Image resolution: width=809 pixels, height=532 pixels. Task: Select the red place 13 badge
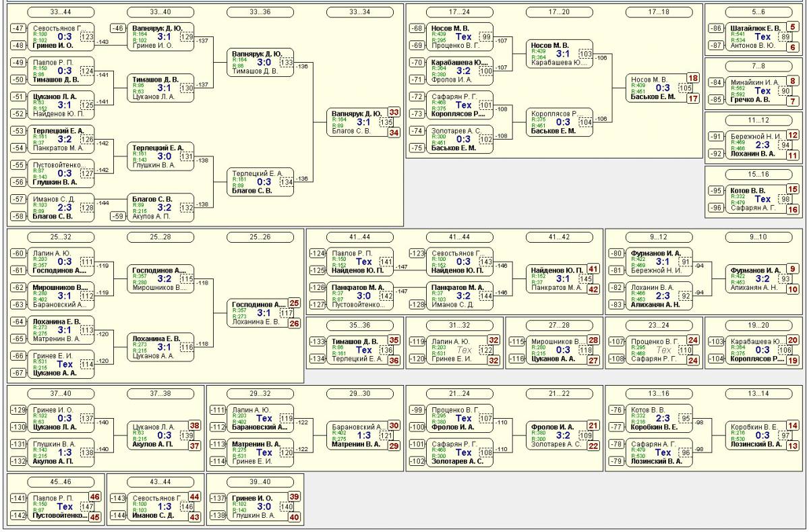click(x=793, y=446)
